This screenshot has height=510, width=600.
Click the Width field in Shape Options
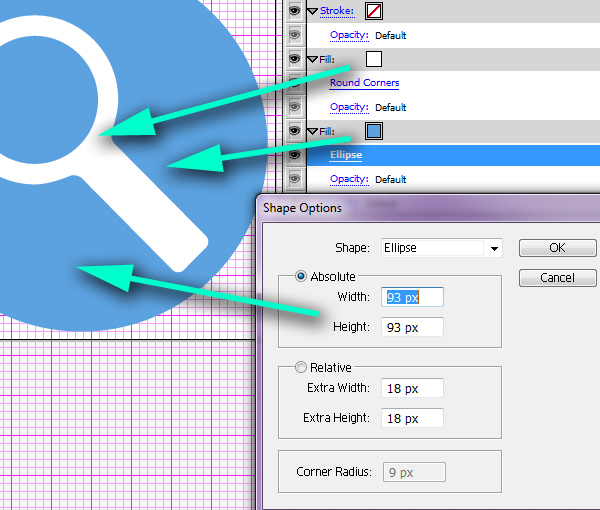pos(412,297)
